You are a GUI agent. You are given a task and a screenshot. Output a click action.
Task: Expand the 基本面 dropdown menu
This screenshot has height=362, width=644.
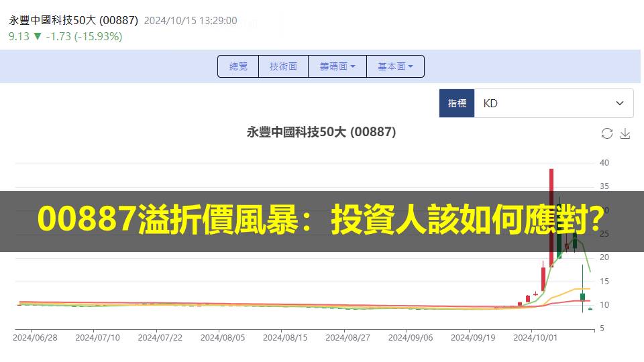coord(395,66)
